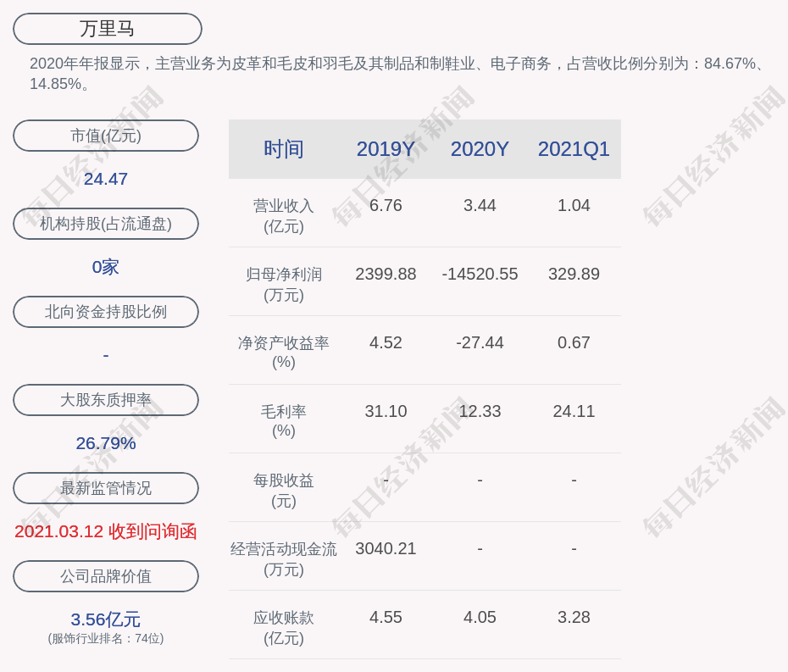Select the 2019Y revenue value 6.76
Screen dimensions: 788x672
tap(386, 206)
